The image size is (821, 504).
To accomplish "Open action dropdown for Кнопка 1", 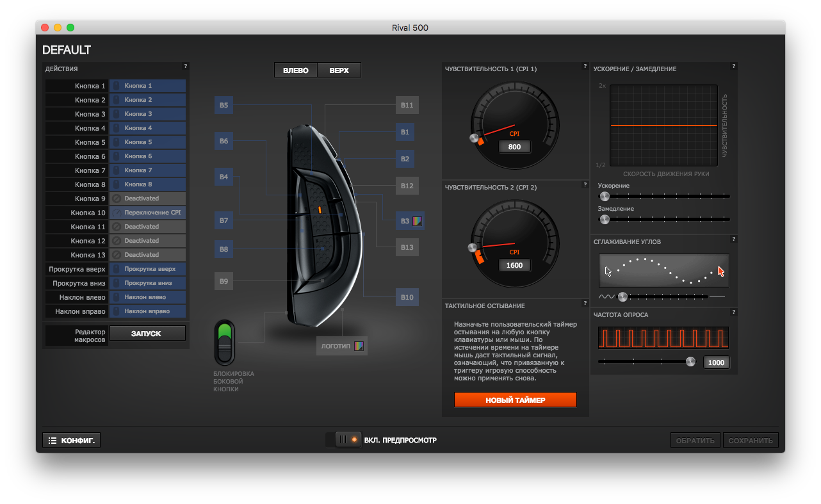I will coord(147,86).
